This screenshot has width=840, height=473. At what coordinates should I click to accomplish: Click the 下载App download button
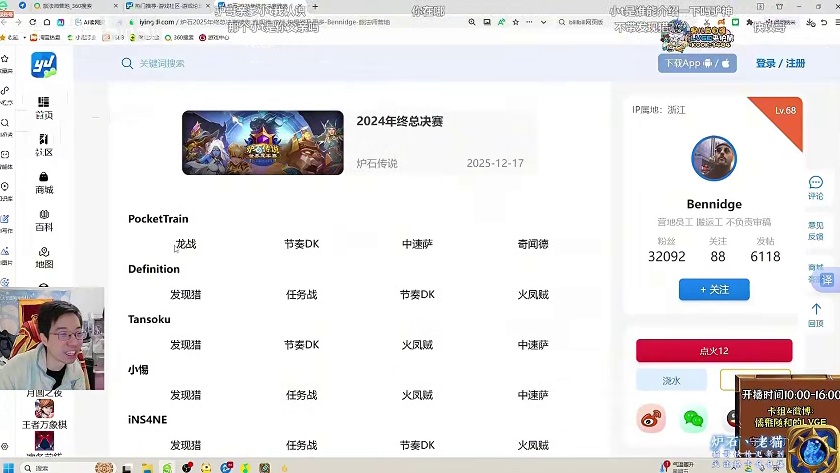point(697,63)
